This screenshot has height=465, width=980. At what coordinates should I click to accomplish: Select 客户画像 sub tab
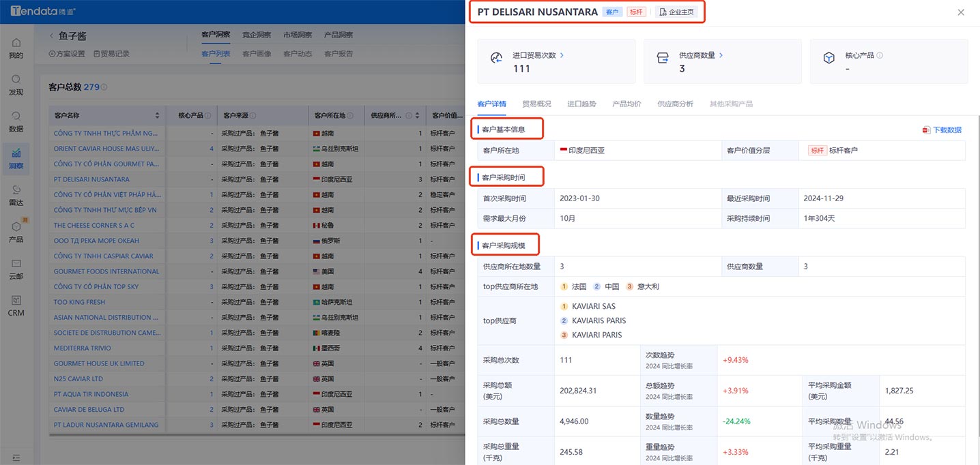click(257, 54)
